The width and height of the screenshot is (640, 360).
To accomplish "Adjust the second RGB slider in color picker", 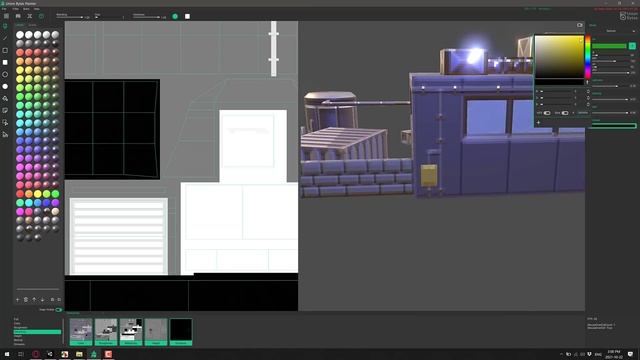I will click(x=557, y=98).
